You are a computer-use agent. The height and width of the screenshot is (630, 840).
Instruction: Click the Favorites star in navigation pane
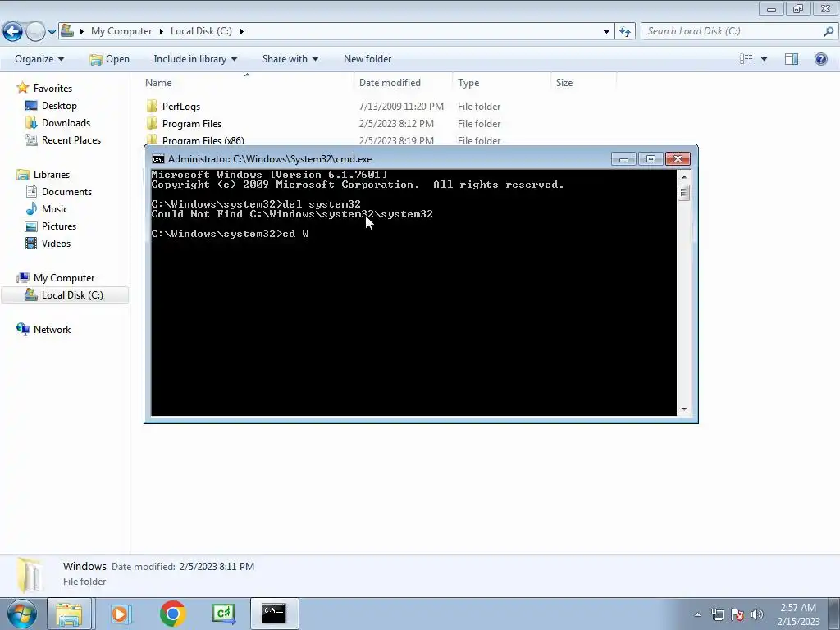pos(22,88)
